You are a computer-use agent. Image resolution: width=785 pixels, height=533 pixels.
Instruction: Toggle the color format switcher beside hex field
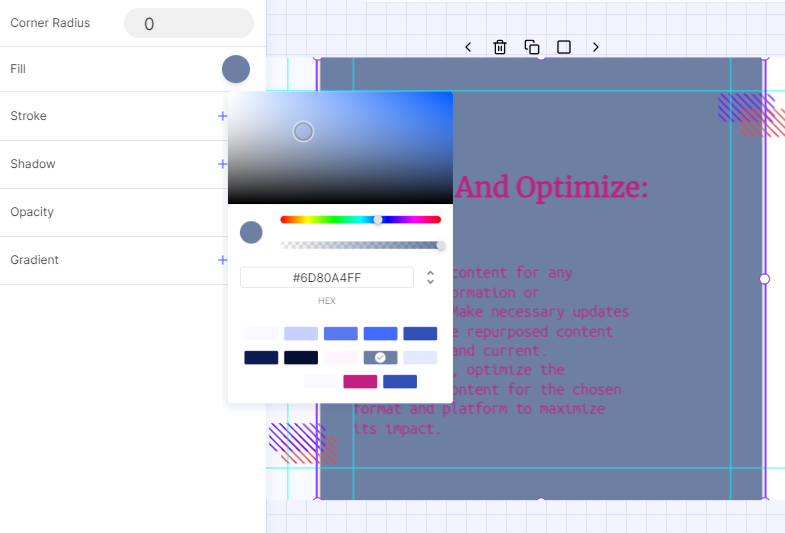point(430,277)
